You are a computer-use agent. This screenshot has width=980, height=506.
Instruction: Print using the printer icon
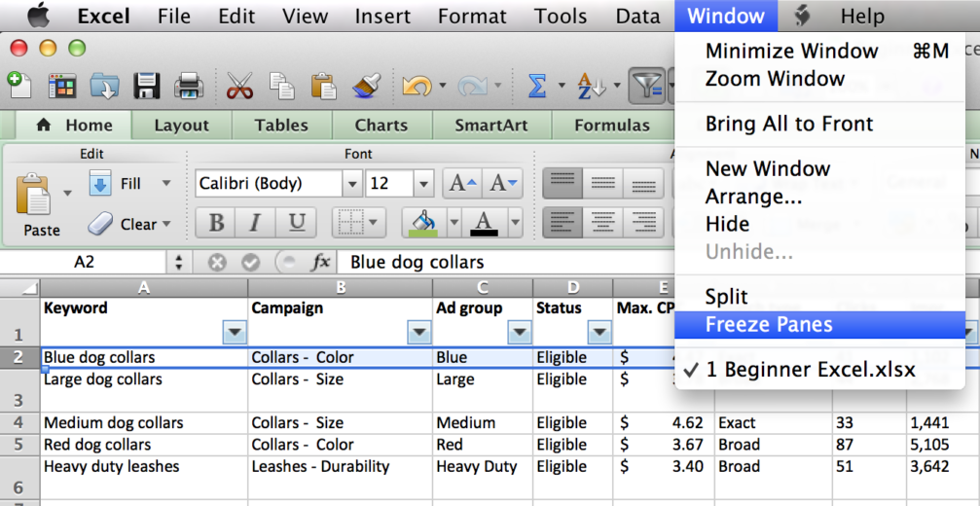click(x=189, y=87)
